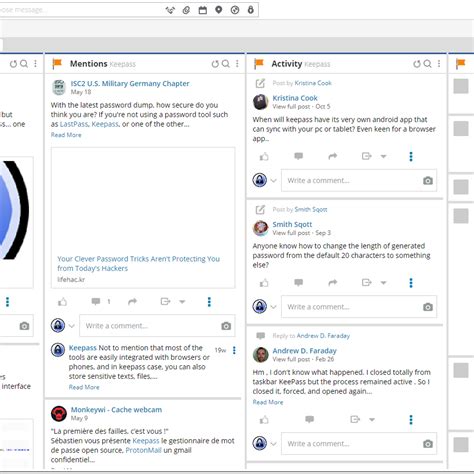Open Mentions stream options menu

237,63
